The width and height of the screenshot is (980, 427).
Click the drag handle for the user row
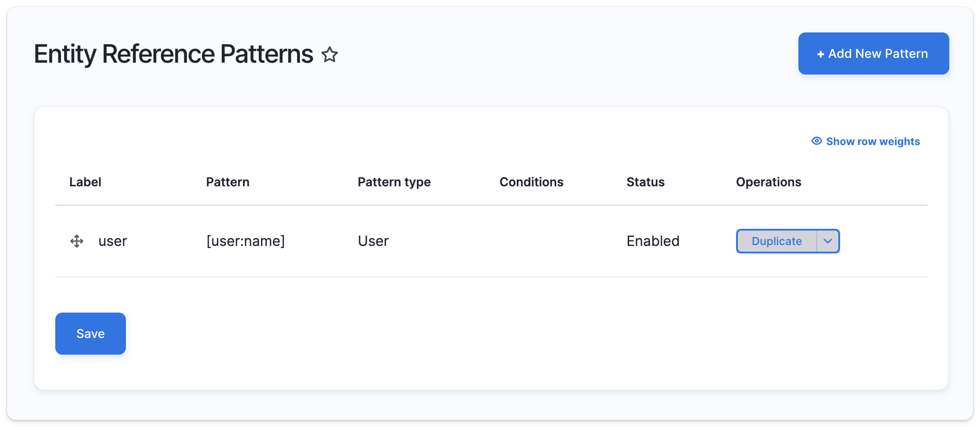(77, 241)
